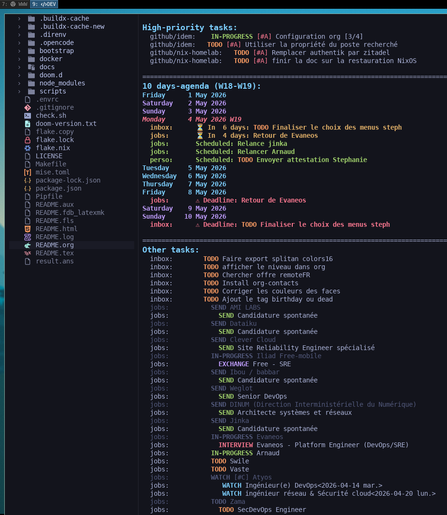Select agenda date Monday 4 May 2026 W19
This screenshot has width=447, height=515.
click(x=192, y=119)
